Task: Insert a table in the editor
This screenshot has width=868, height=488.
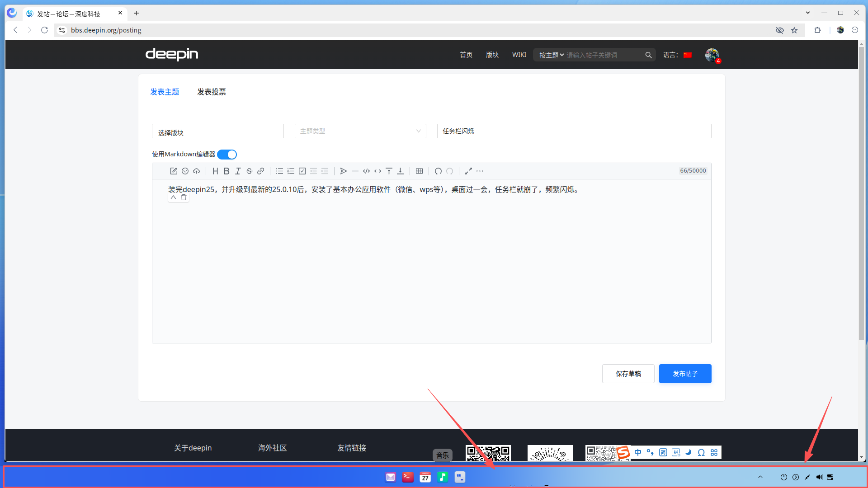Action: coord(419,171)
